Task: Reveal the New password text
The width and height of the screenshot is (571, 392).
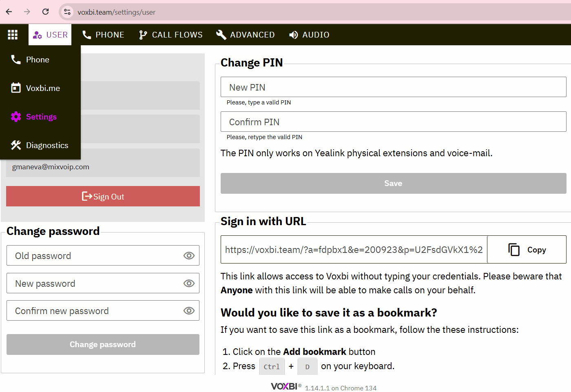Action: pyautogui.click(x=189, y=283)
